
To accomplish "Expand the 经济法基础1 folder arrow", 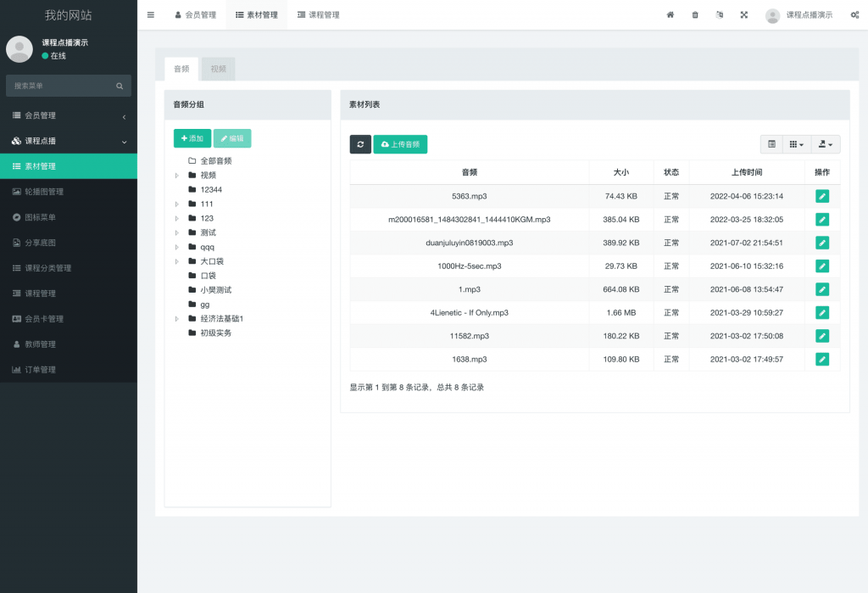I will click(x=177, y=319).
